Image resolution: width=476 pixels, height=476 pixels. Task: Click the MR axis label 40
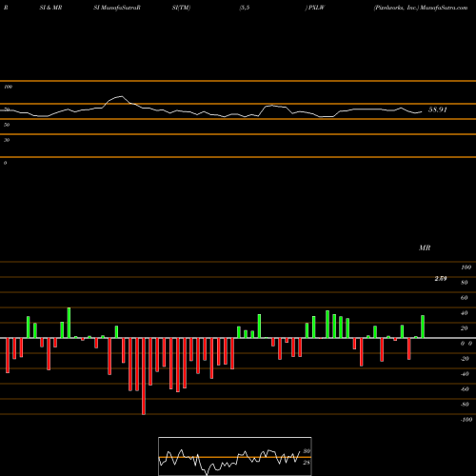465,313
